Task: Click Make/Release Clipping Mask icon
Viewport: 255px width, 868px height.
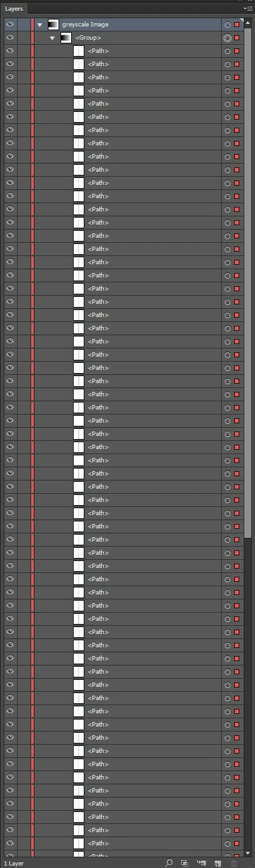Action: click(184, 863)
